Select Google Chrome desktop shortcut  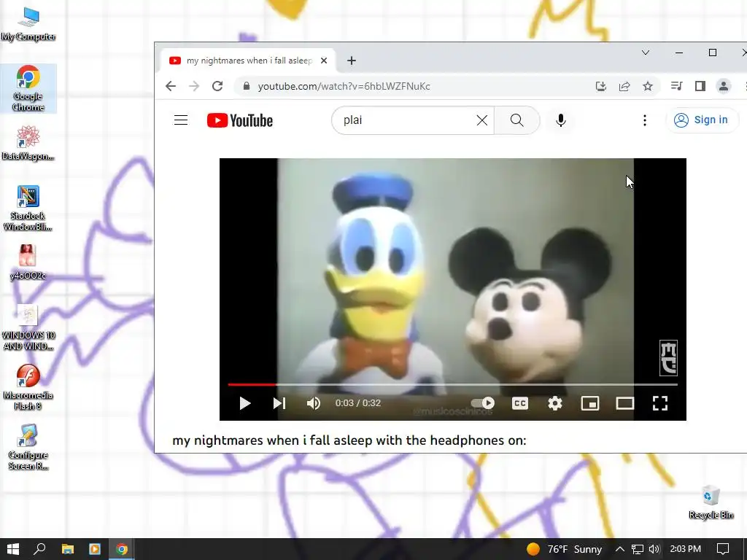point(28,88)
